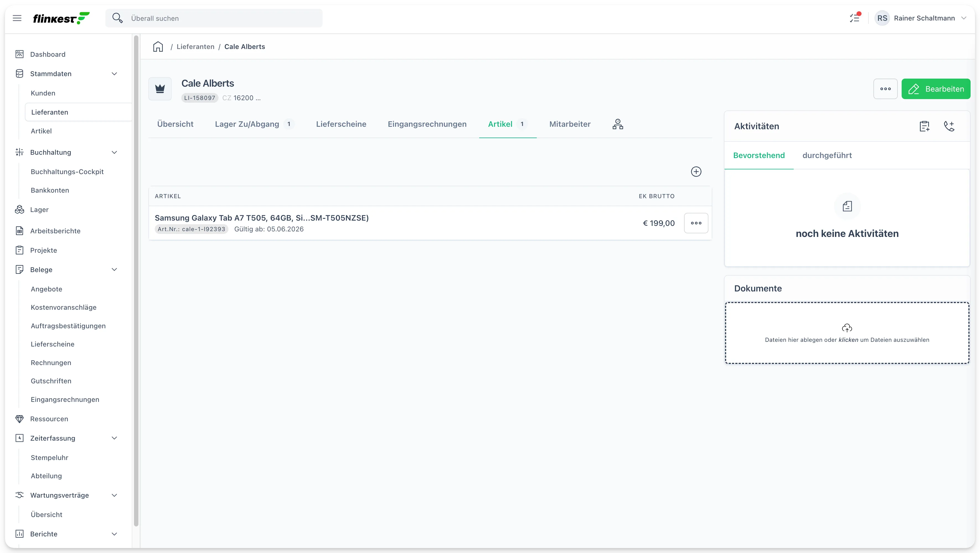Screen dimensions: 980x553
Task: Click the crown supplier icon
Action: [x=160, y=89]
